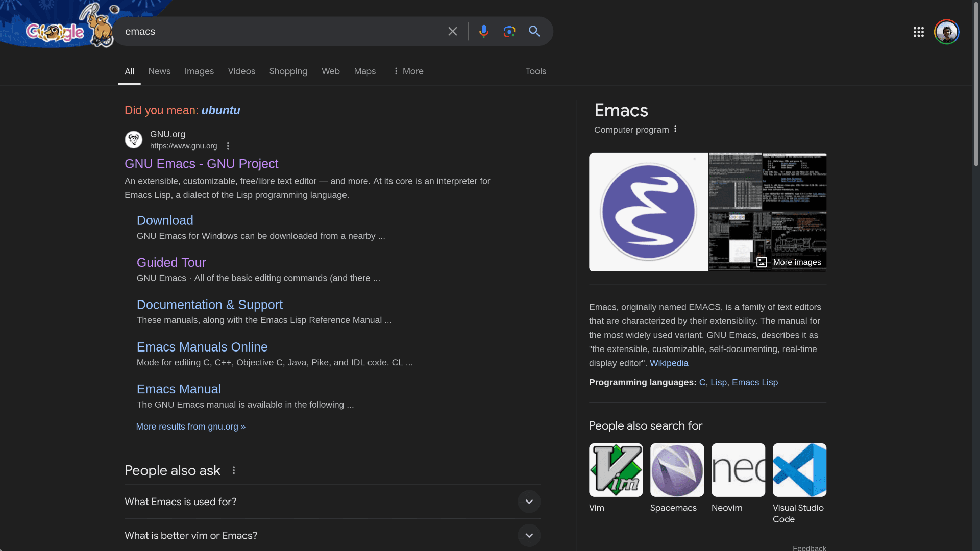Open Google Lens image search icon

[x=509, y=32]
